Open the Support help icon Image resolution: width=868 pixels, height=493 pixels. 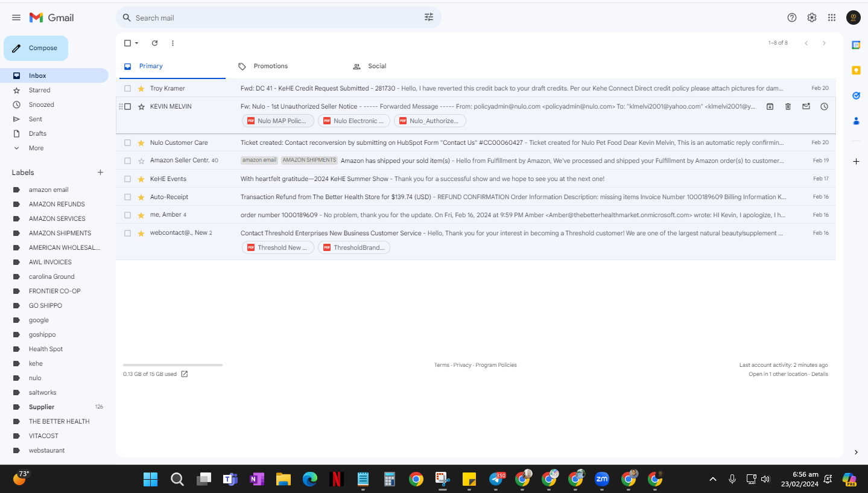click(792, 17)
